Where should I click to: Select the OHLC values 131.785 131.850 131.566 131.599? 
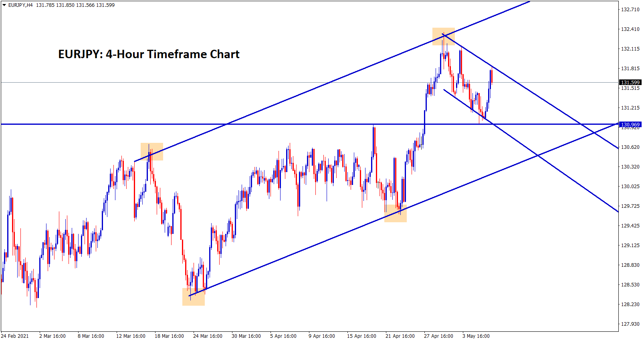point(75,5)
